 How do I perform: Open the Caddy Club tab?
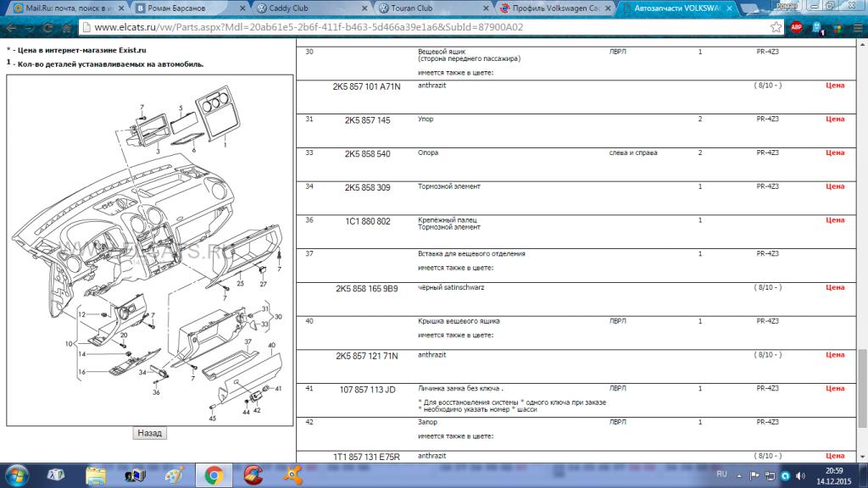coord(311,8)
